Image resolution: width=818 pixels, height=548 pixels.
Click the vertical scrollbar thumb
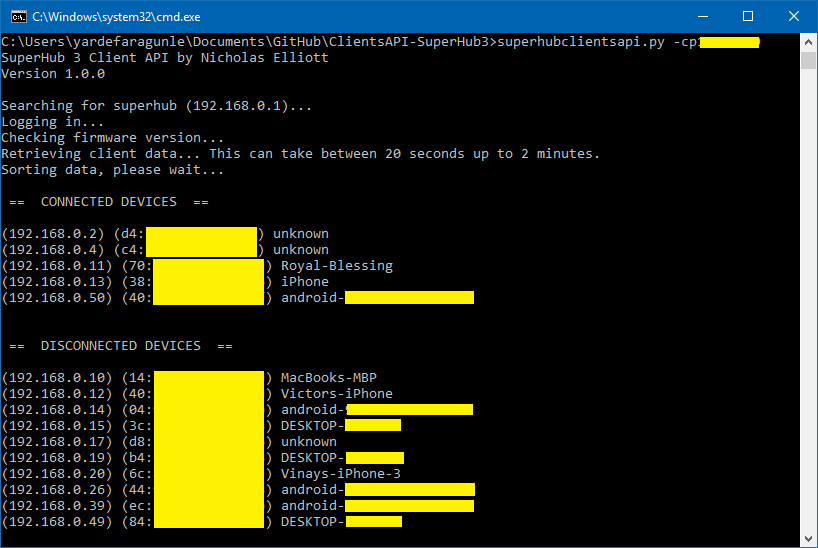(808, 60)
